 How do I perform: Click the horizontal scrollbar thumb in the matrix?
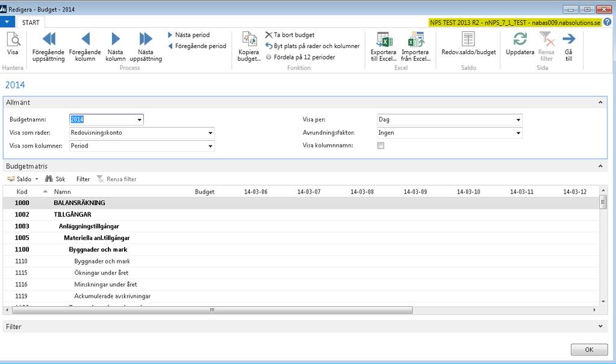212,310
